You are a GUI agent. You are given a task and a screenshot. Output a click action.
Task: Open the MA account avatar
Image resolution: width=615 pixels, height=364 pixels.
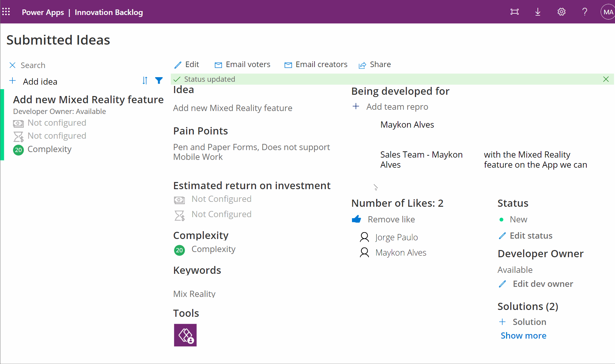click(x=608, y=12)
